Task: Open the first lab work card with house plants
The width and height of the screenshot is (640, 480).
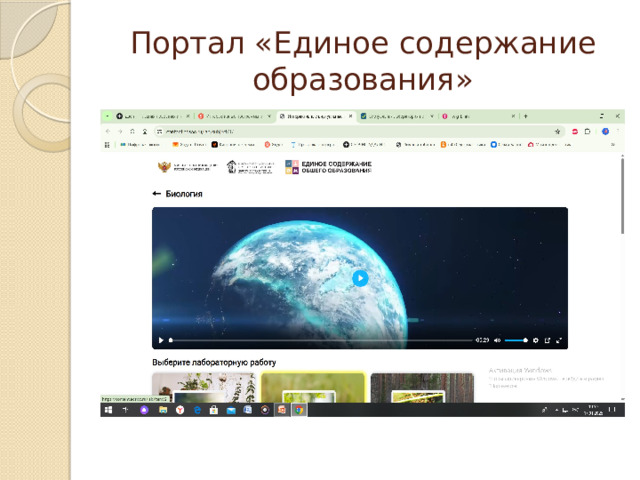Action: pos(204,387)
